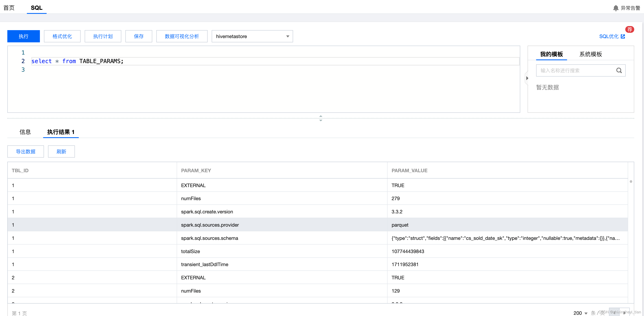Click the results table vertical scrollbar thumb
The image size is (644, 316).
(x=631, y=181)
